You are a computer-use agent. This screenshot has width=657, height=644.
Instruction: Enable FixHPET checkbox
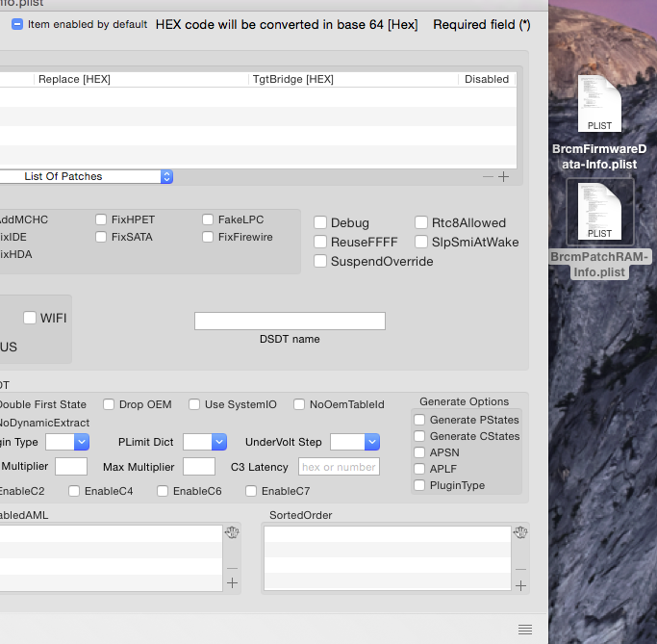point(101,219)
